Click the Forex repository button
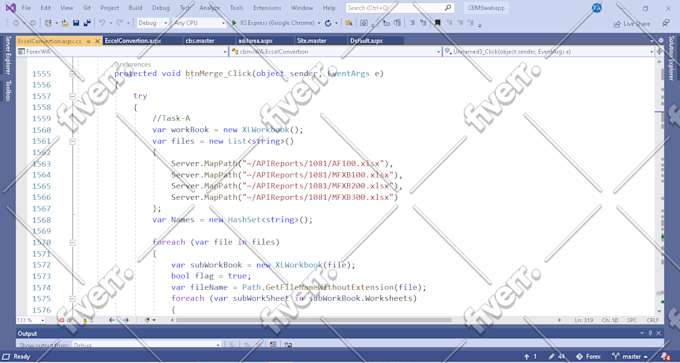The width and height of the screenshot is (680, 363). [588, 356]
